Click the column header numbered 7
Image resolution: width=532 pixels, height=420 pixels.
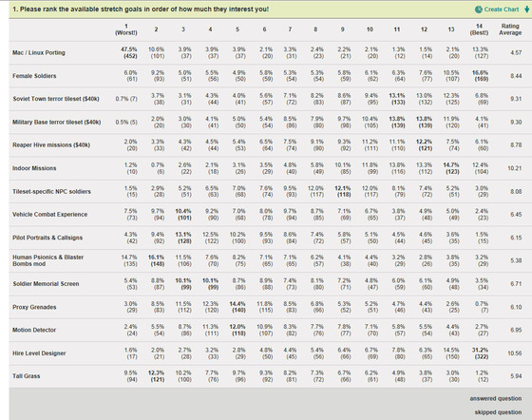(290, 29)
